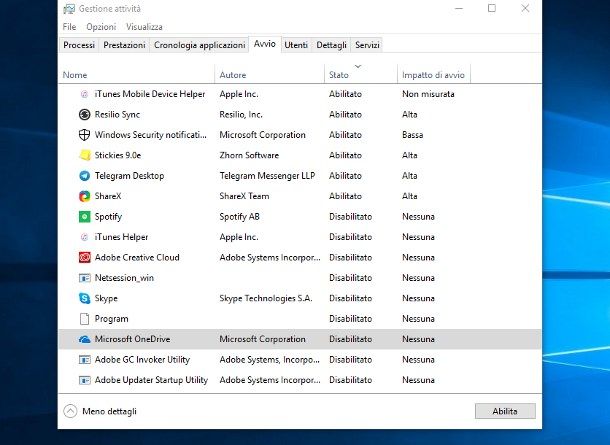Click Disabilitato status in the Spotify row
The height and width of the screenshot is (445, 610).
(x=351, y=216)
